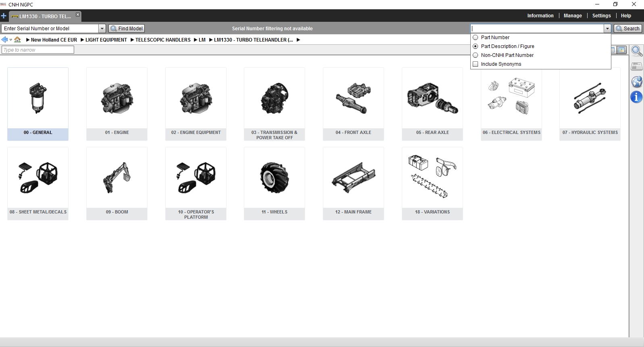Image resolution: width=644 pixels, height=347 pixels.
Task: Select the Non-CNHI Part Number radio option
Action: click(x=476, y=55)
